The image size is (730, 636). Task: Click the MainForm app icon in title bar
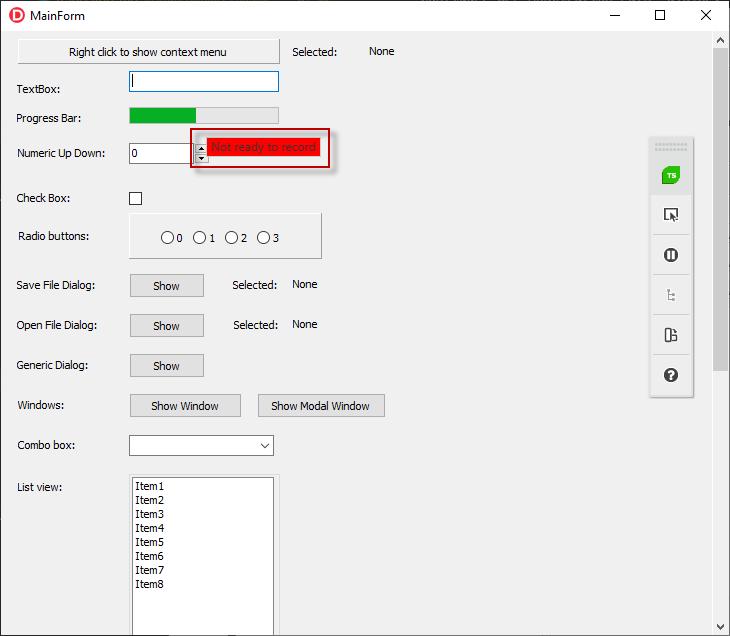[x=16, y=15]
